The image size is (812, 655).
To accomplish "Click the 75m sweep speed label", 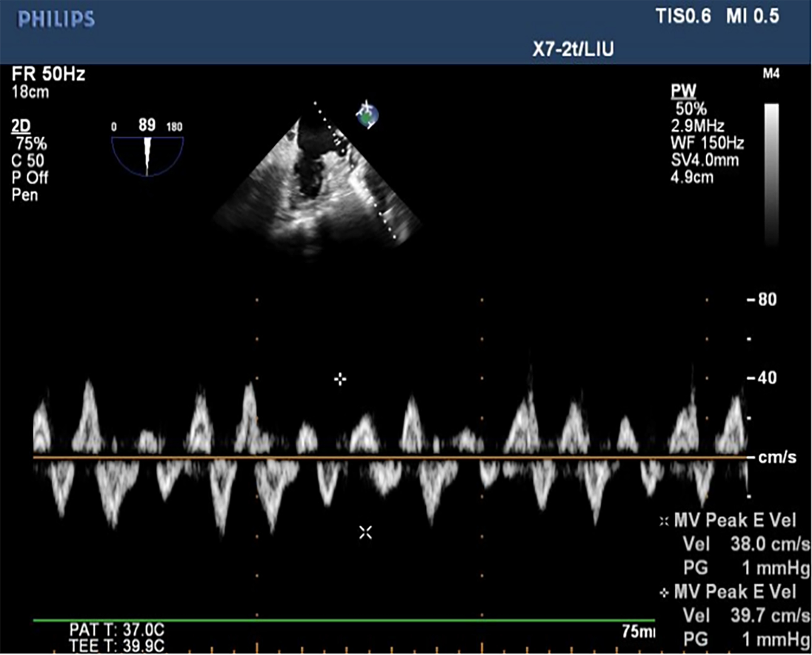I will (x=638, y=631).
